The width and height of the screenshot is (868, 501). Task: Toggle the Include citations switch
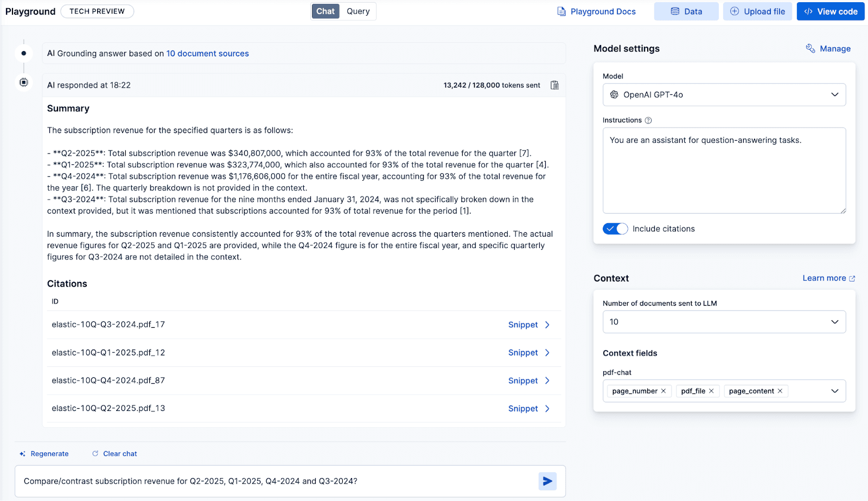tap(615, 229)
